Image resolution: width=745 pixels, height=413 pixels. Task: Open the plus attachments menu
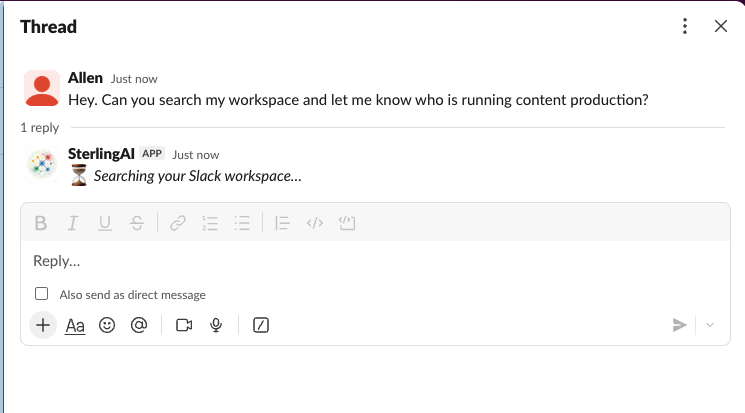43,325
